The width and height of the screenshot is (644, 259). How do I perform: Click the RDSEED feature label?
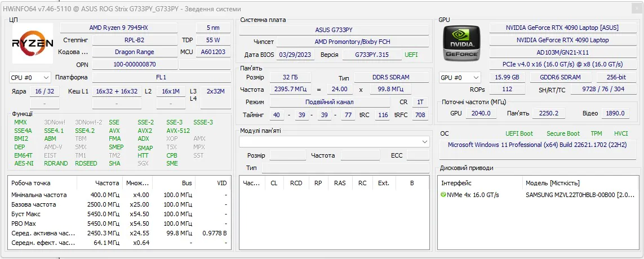coord(86,163)
